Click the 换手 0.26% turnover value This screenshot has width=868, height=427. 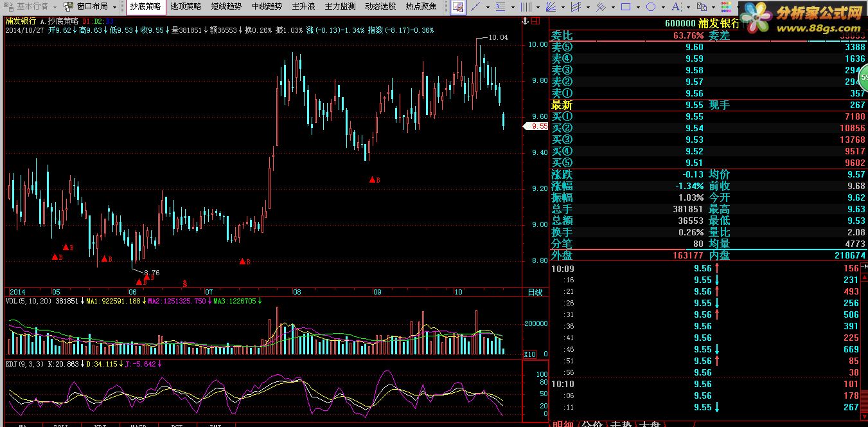[x=691, y=232]
